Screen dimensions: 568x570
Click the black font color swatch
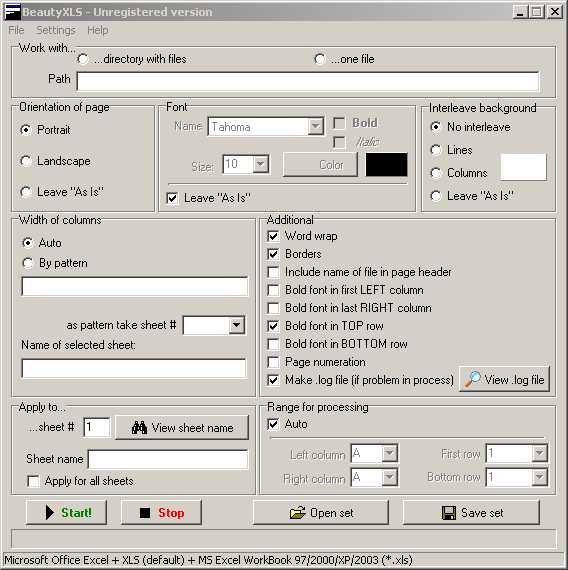[386, 165]
